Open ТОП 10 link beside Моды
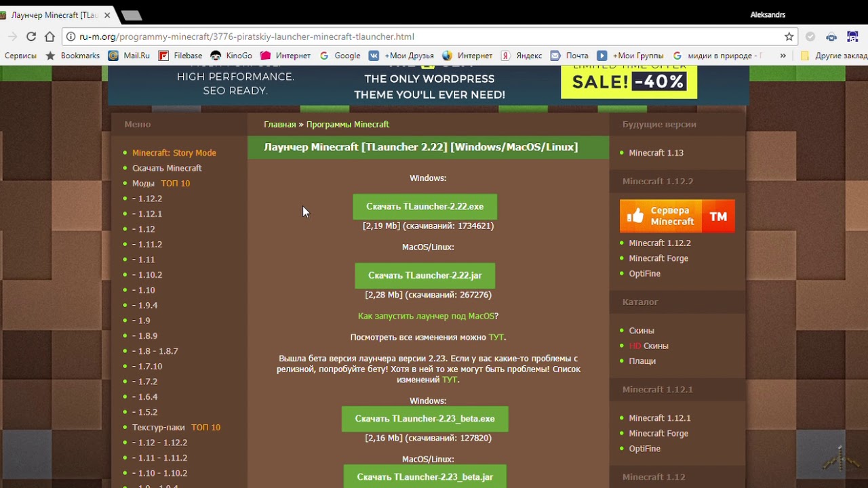Screen dimensions: 868x488 coord(176,184)
